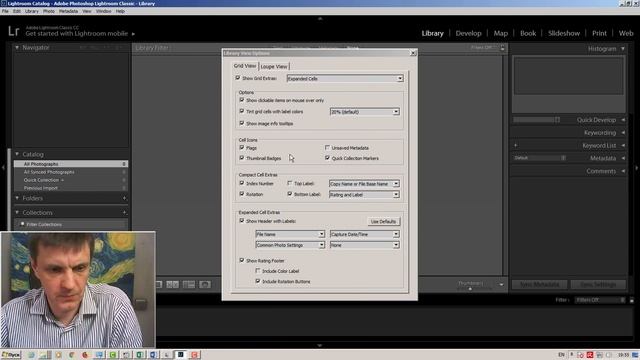The image size is (640, 360).
Task: Open the None header dropdown
Action: pos(364,245)
